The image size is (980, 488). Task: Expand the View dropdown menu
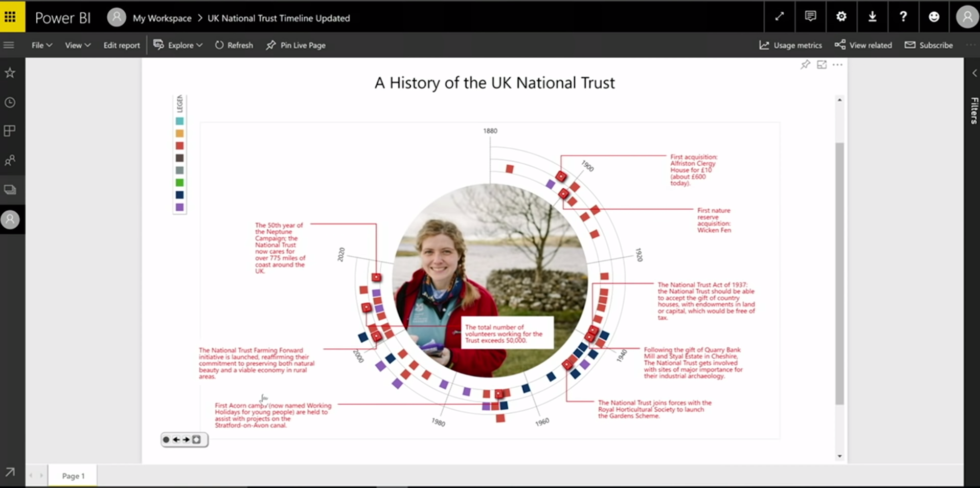pyautogui.click(x=77, y=45)
